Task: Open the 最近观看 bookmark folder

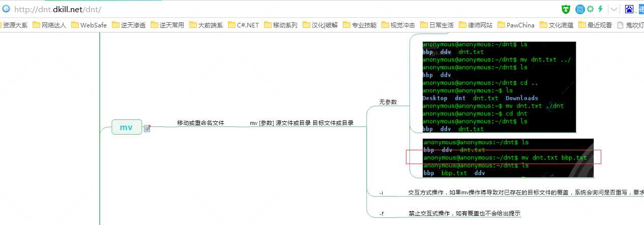Action: 595,25
